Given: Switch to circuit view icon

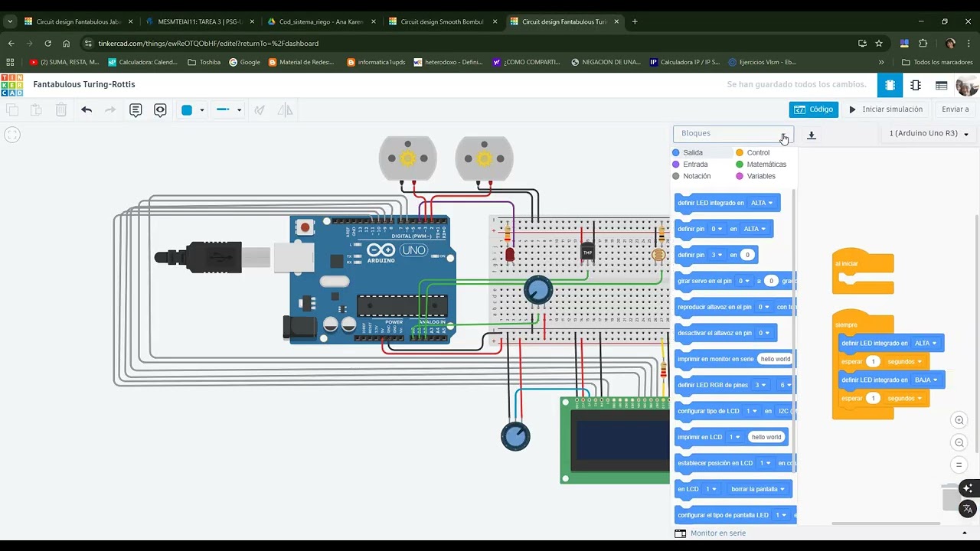Looking at the screenshot, I should [x=890, y=85].
